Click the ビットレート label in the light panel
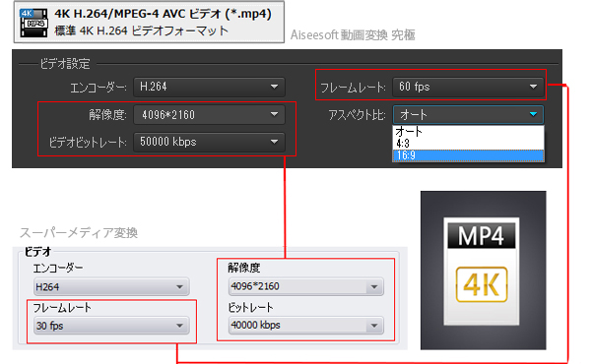The height and width of the screenshot is (364, 591). pyautogui.click(x=250, y=308)
